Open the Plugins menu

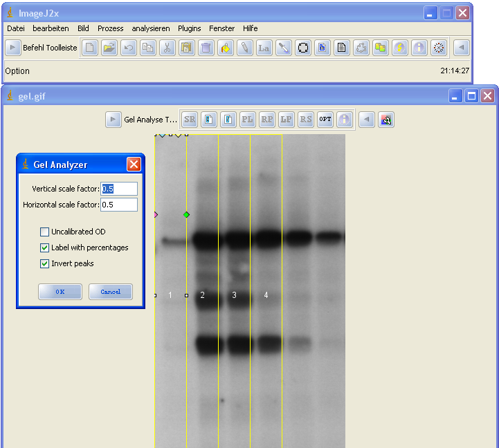tap(190, 28)
